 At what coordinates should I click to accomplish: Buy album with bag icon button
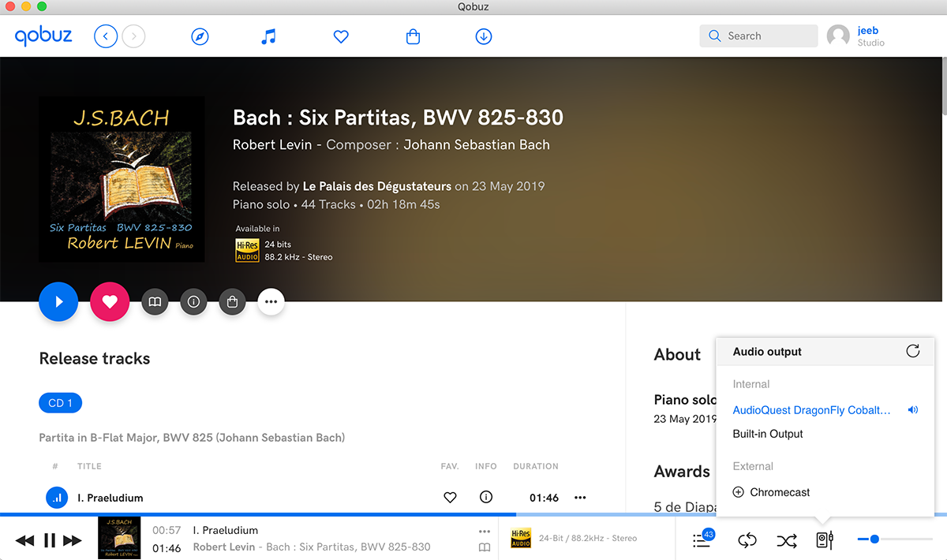[232, 301]
